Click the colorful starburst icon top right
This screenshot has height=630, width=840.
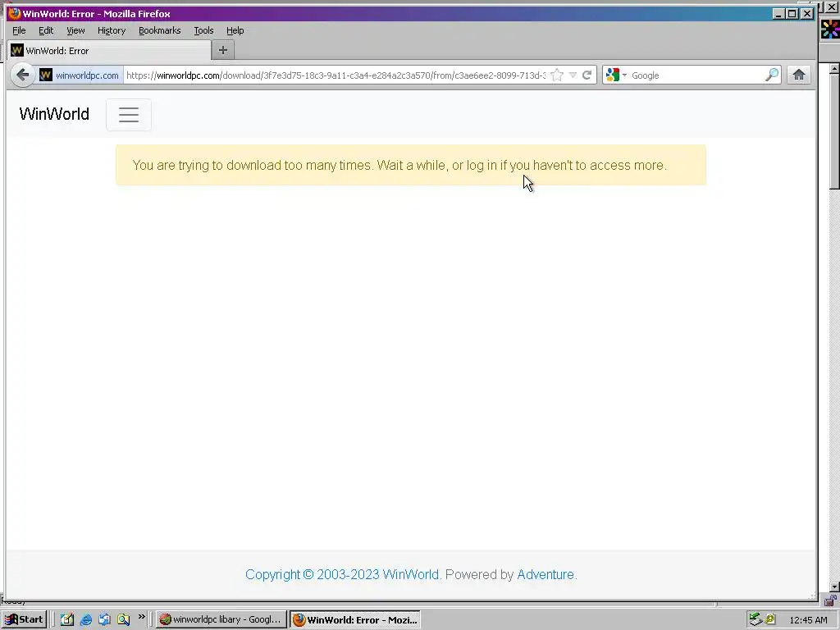(x=830, y=30)
